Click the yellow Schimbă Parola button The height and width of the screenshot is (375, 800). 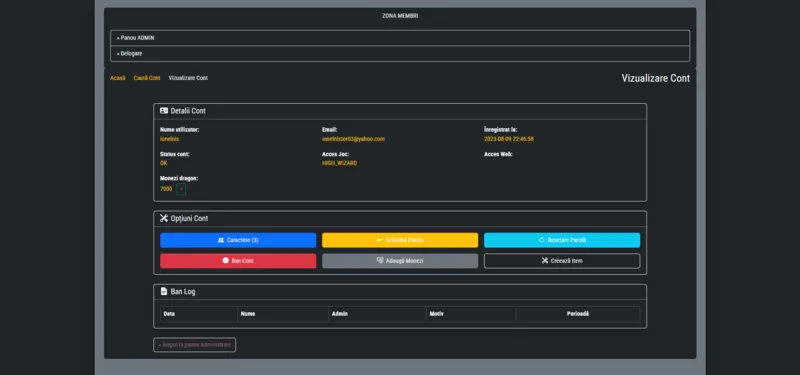[x=400, y=240]
